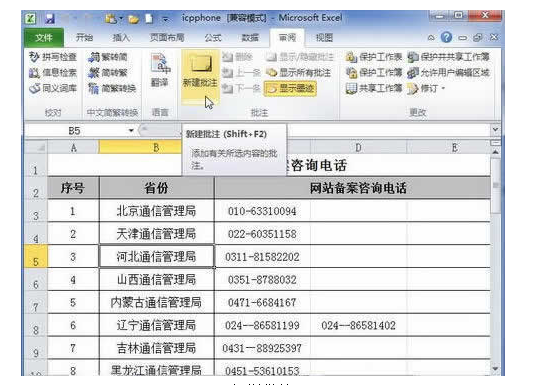Image resolution: width=545 pixels, height=385 pixels.
Task: Toggle 显示墨迹 ink display
Action: tap(291, 88)
